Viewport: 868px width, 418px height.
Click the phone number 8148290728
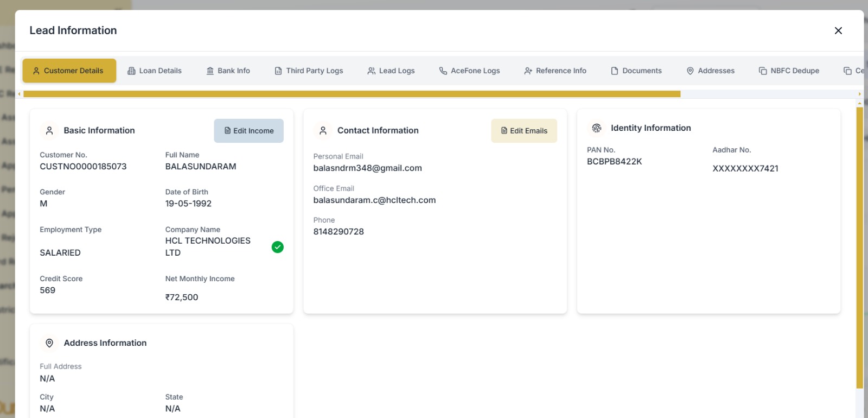point(339,232)
